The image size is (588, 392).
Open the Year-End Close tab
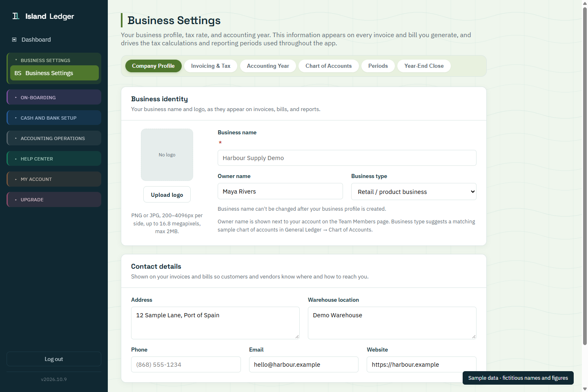click(424, 66)
